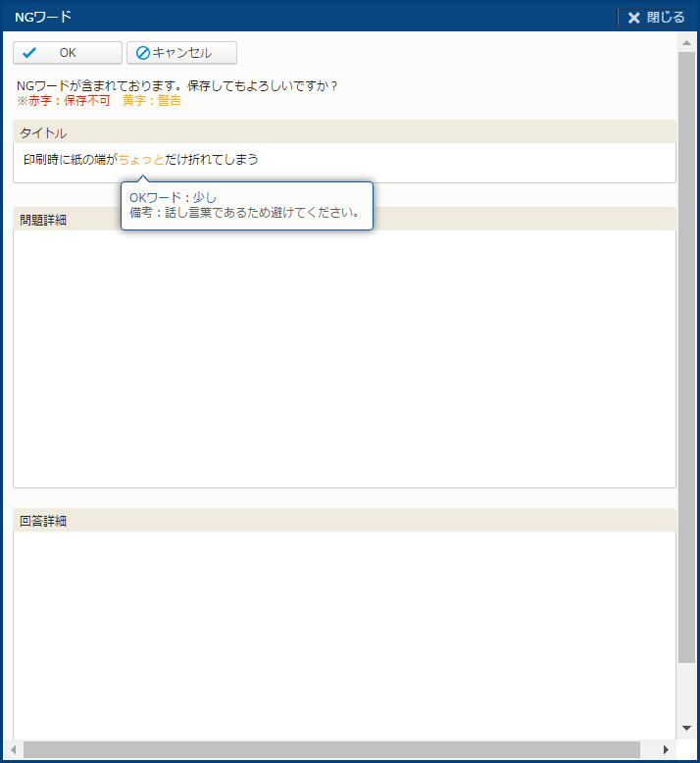Click the 閉じる text in the title bar
The image size is (700, 763).
point(666,18)
